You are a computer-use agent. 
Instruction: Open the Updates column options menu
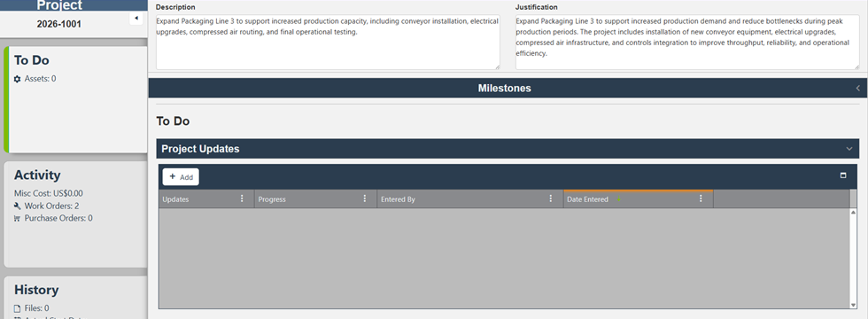(x=242, y=198)
